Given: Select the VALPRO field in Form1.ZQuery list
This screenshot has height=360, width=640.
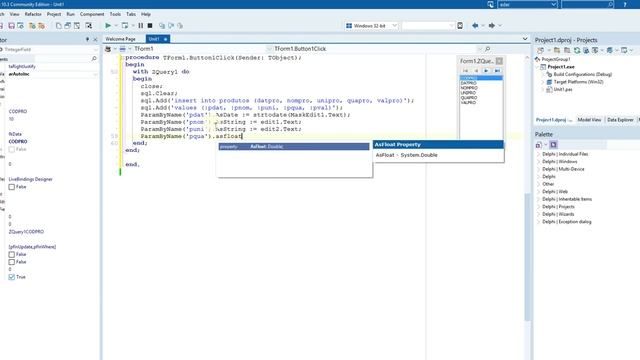Looking at the screenshot, I should [x=468, y=102].
